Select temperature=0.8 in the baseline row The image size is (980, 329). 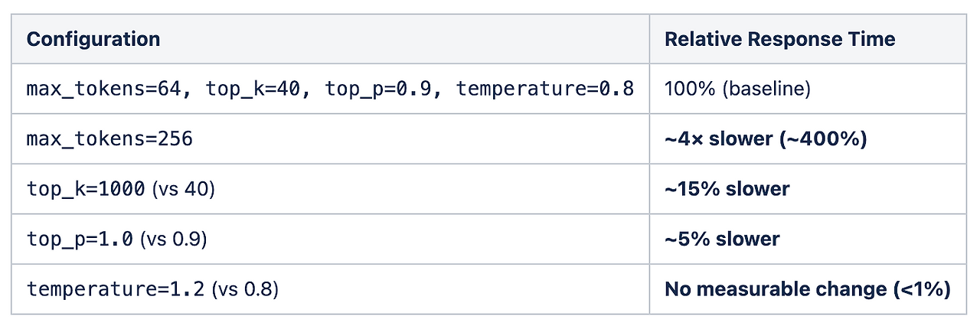tap(545, 90)
